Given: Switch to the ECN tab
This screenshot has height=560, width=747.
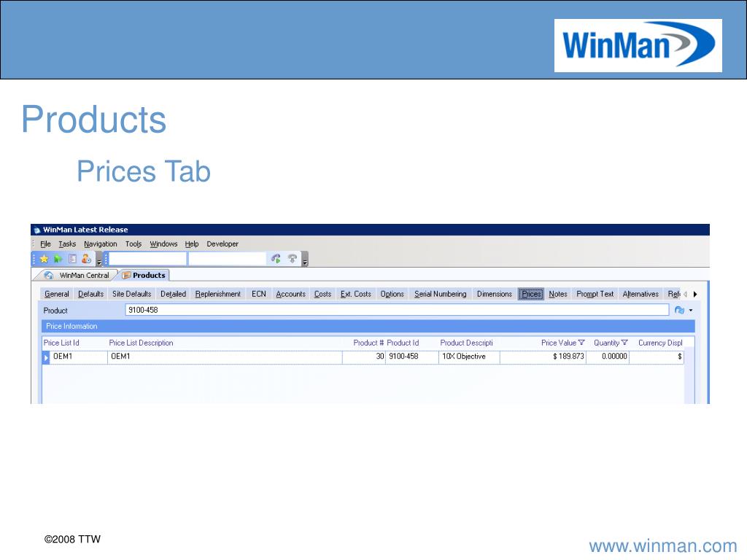Looking at the screenshot, I should coord(259,295).
